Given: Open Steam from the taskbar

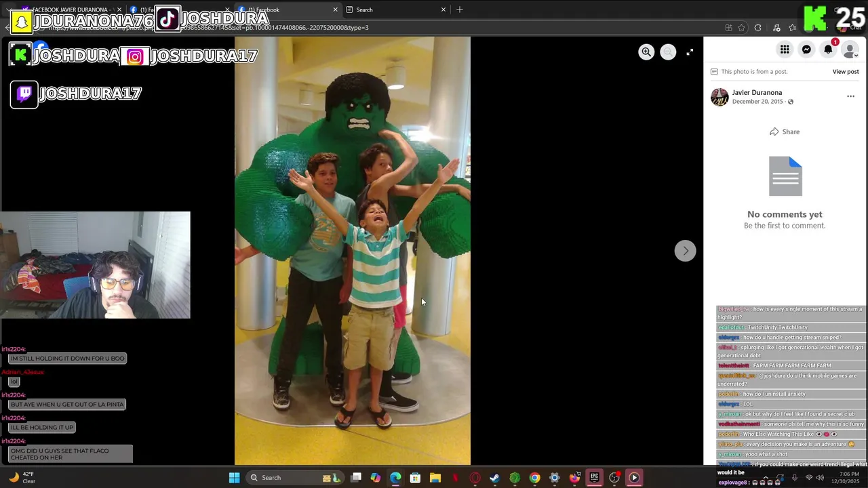Looking at the screenshot, I should [x=494, y=478].
